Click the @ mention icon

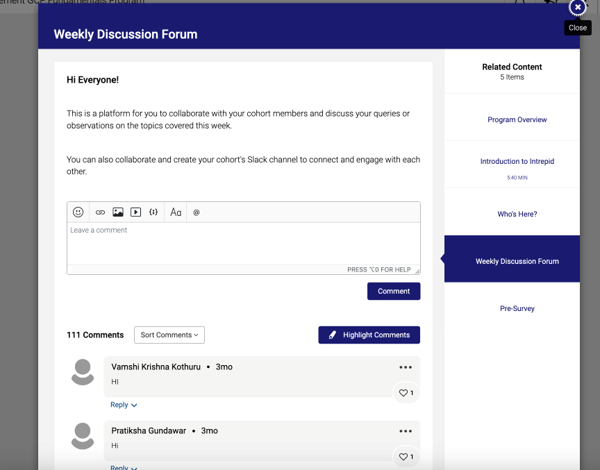point(196,212)
